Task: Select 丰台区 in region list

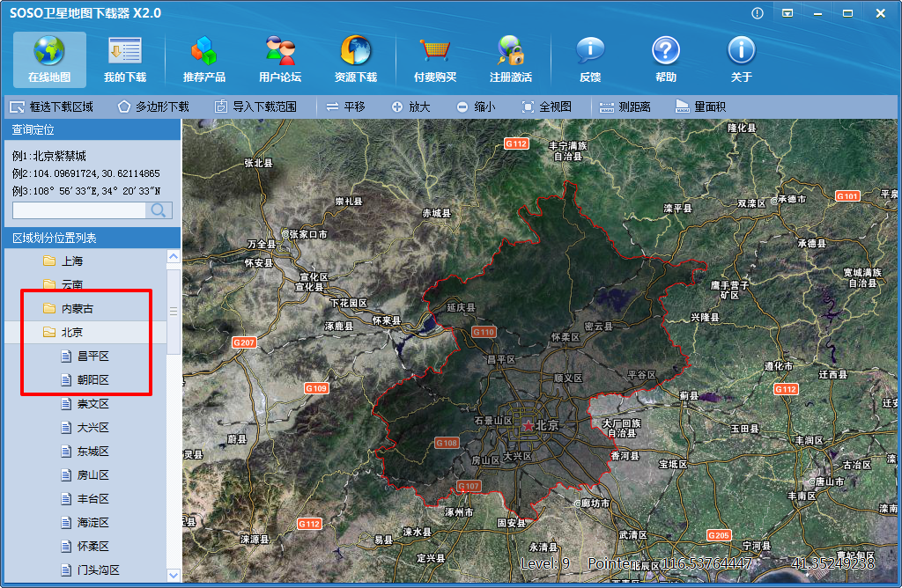Action: click(x=85, y=499)
